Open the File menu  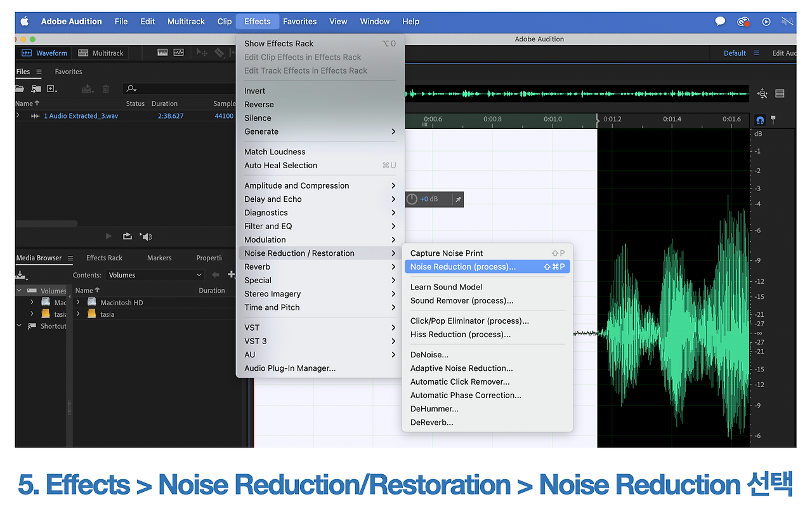[x=121, y=21]
